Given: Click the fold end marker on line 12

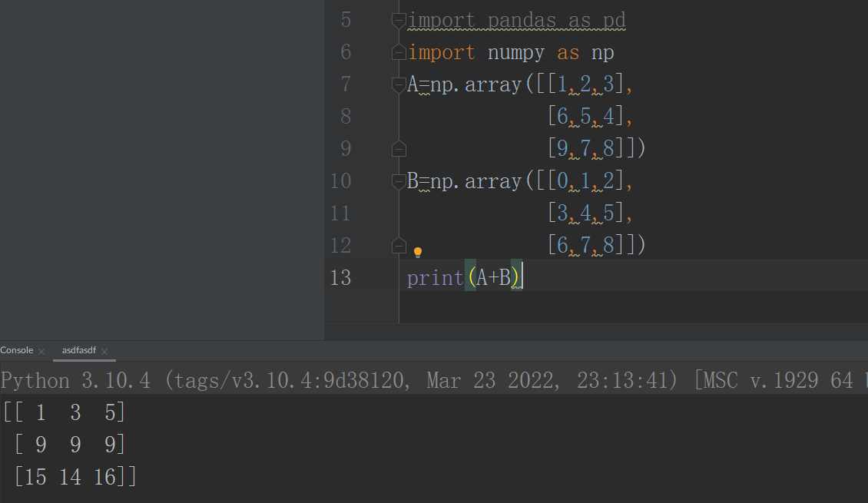Looking at the screenshot, I should pos(399,245).
